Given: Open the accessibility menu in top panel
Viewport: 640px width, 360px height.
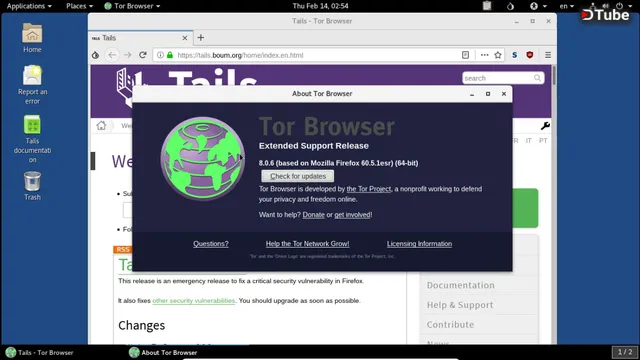Looking at the screenshot, I should 538,6.
